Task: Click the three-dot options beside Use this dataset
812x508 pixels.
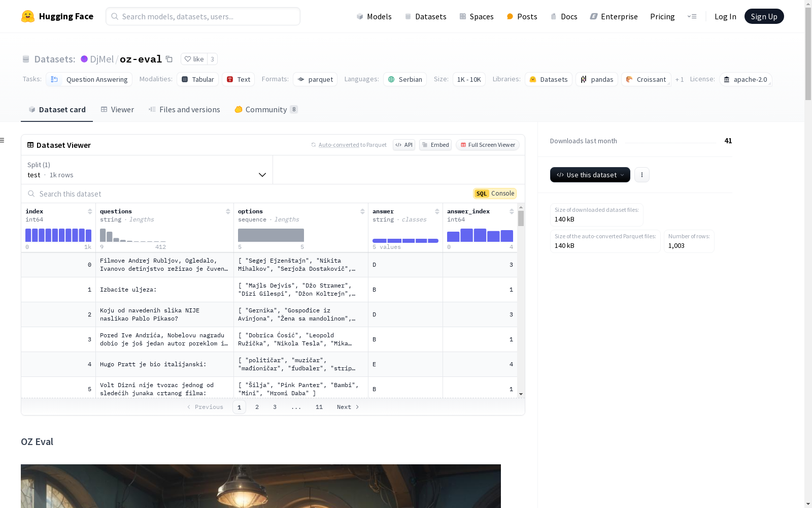Action: tap(642, 175)
